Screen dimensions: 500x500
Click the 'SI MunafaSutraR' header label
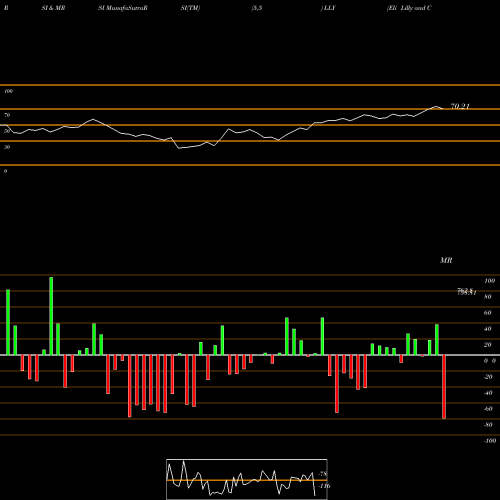pyautogui.click(x=123, y=8)
